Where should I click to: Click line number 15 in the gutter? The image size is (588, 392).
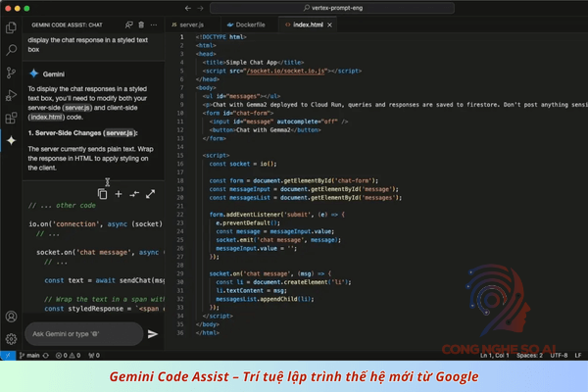180,155
